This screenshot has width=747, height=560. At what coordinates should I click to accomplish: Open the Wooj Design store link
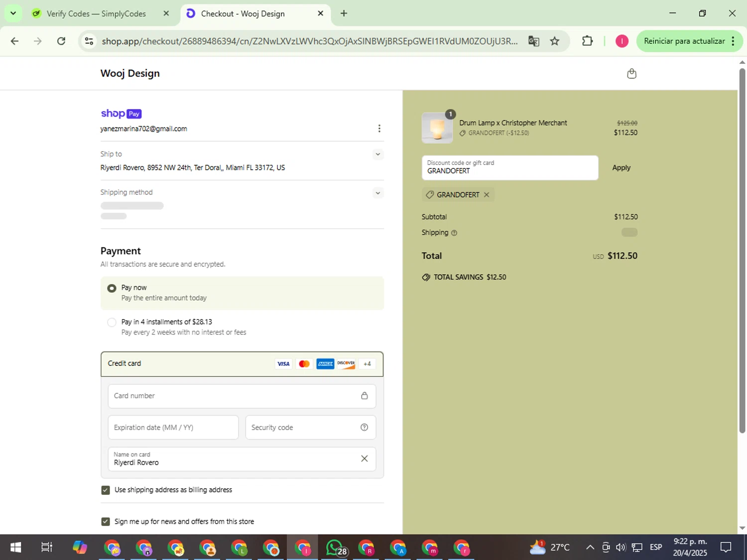(x=130, y=73)
